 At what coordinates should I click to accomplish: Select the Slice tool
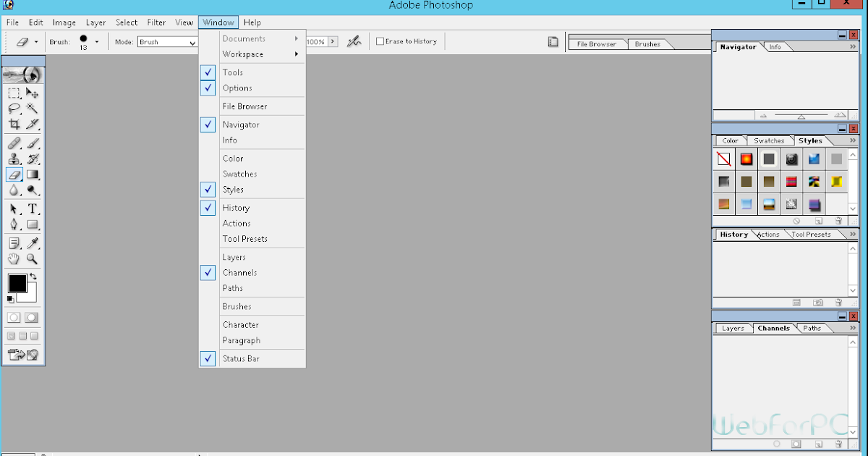(33, 124)
